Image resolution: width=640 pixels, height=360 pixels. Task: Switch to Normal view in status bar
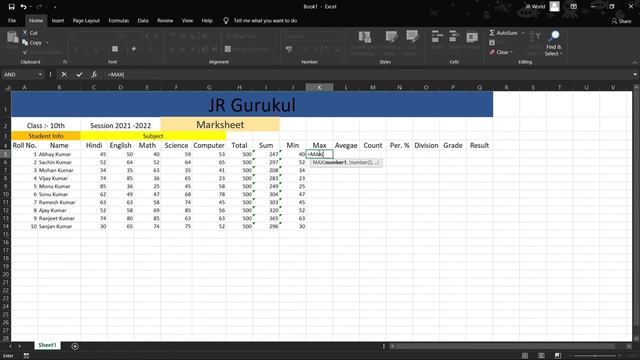pyautogui.click(x=525, y=356)
